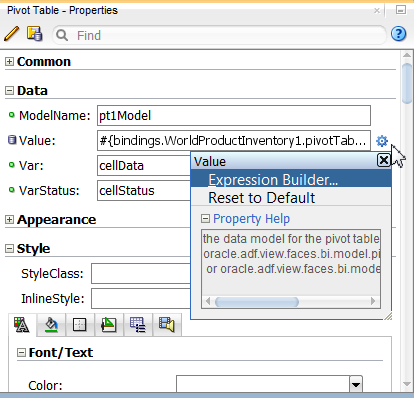414x398 pixels.
Task: Click the green indicator beside ModelName
Action: [x=12, y=115]
